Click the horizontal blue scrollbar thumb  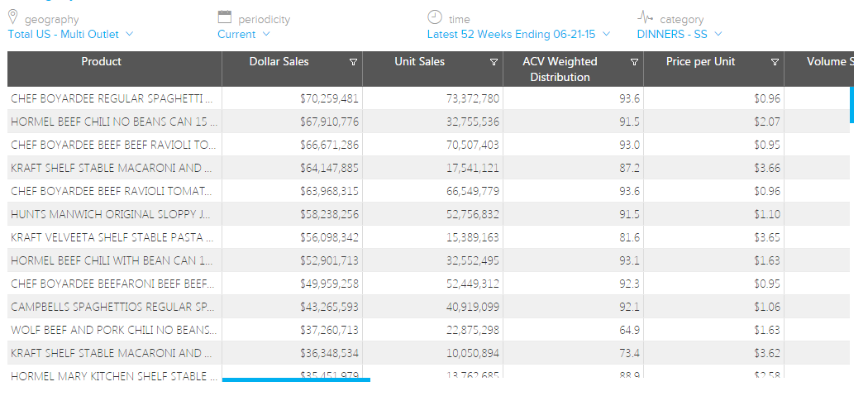pyautogui.click(x=296, y=380)
